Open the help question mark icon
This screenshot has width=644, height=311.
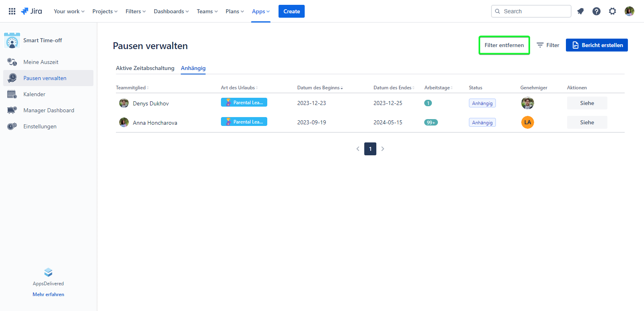[x=597, y=11]
